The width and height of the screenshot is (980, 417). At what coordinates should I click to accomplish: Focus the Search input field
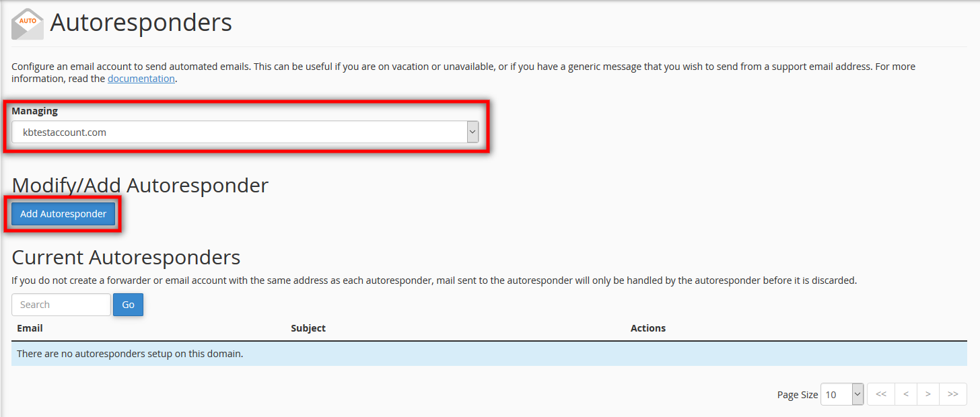[61, 305]
